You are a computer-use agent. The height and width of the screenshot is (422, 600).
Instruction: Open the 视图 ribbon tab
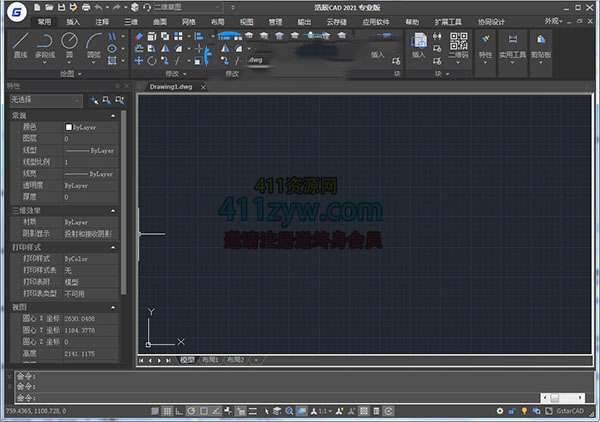(x=246, y=20)
